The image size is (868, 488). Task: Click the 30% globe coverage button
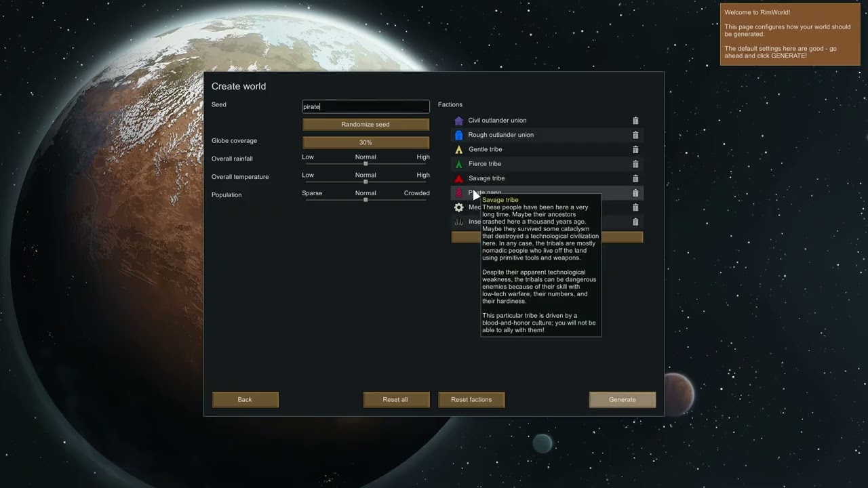pyautogui.click(x=366, y=142)
